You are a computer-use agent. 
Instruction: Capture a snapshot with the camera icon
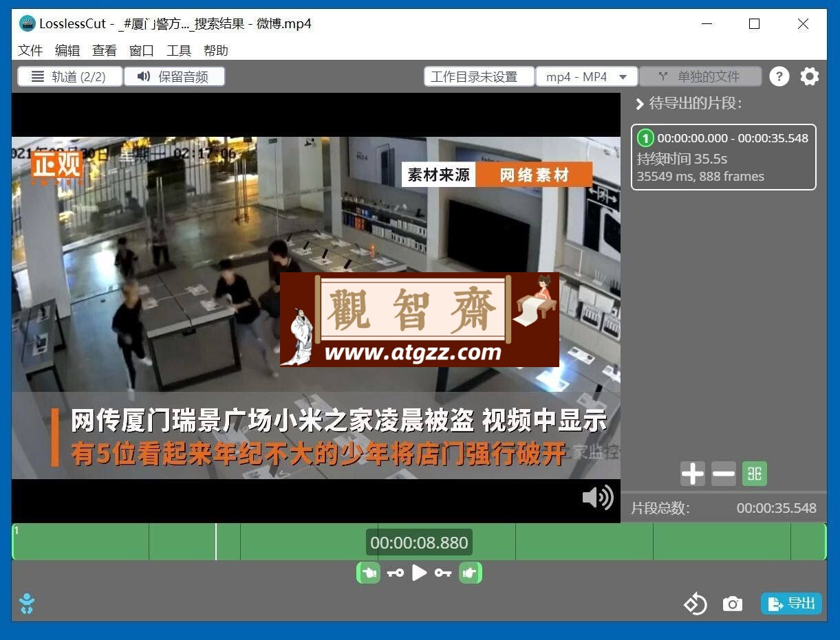click(x=733, y=604)
